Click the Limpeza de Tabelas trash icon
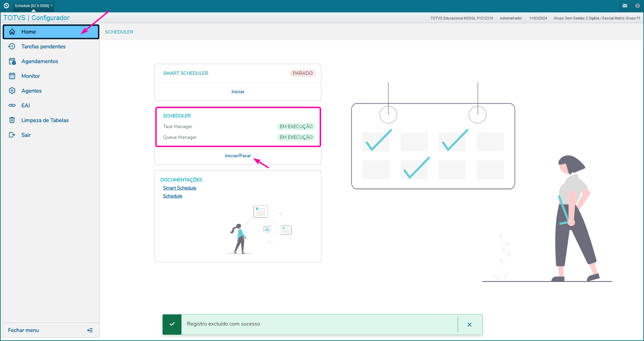The width and height of the screenshot is (644, 341). 12,120
